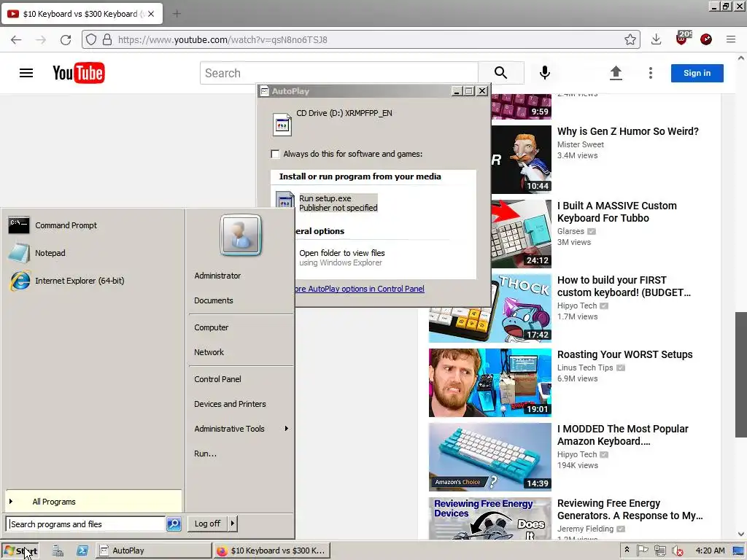Select the $10 Keyboard vs $300 Keyboard tab
This screenshot has height=560, width=747.
click(x=81, y=14)
